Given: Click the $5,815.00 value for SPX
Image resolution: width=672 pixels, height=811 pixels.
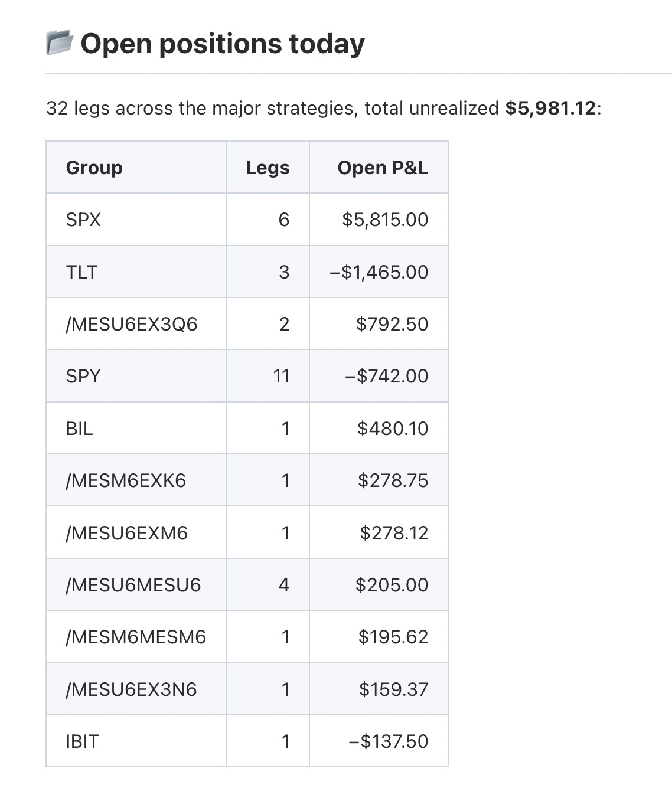Looking at the screenshot, I should click(x=385, y=220).
